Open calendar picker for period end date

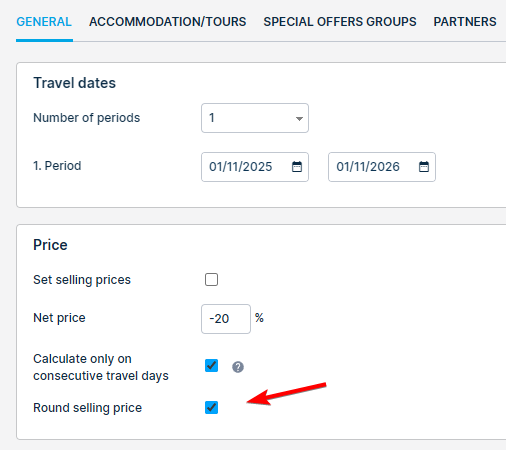click(424, 167)
